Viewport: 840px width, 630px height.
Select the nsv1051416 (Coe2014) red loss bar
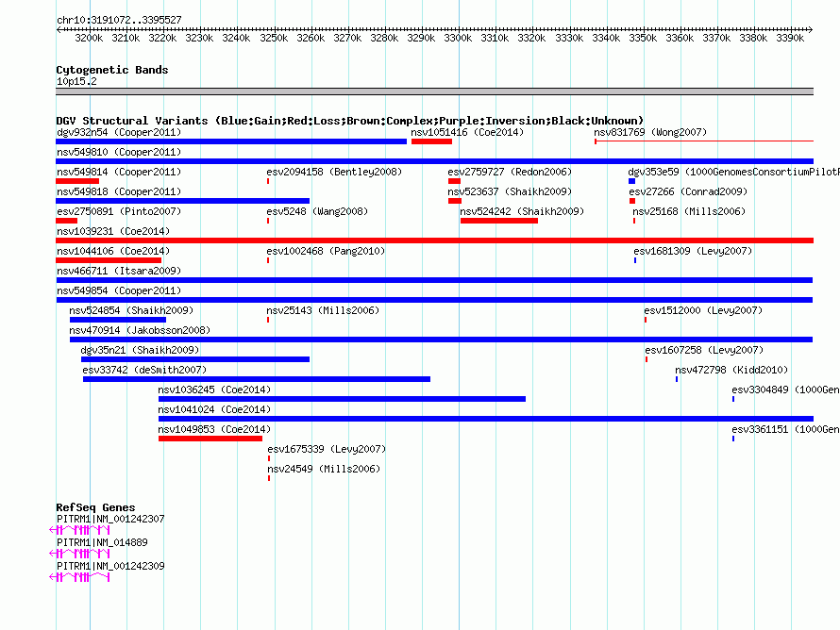tap(431, 141)
